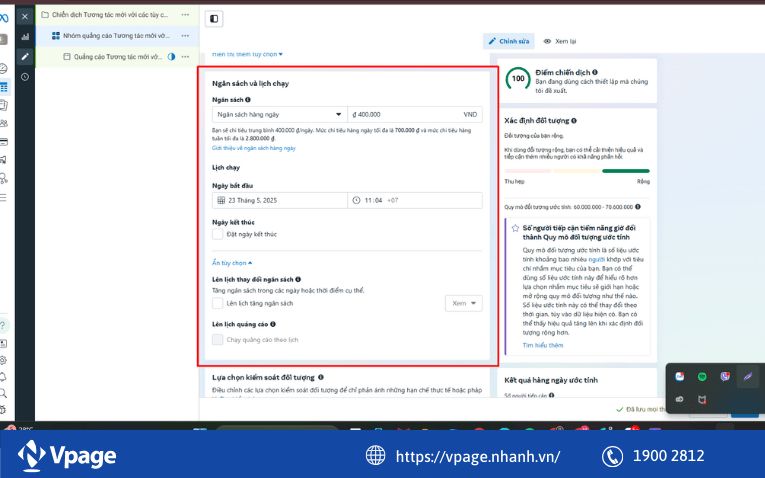Image resolution: width=765 pixels, height=478 pixels.
Task: Click the start time field 11:04
Action: [x=415, y=200]
